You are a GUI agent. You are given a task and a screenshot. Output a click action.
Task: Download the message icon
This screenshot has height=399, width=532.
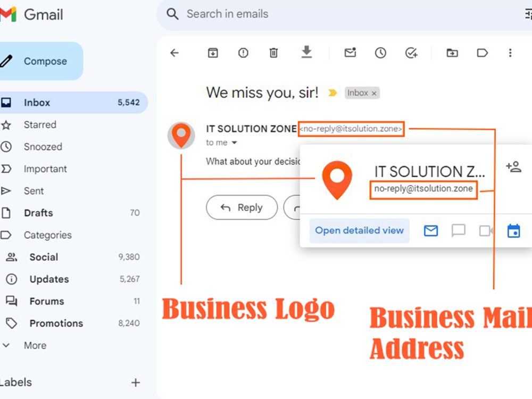tap(306, 52)
